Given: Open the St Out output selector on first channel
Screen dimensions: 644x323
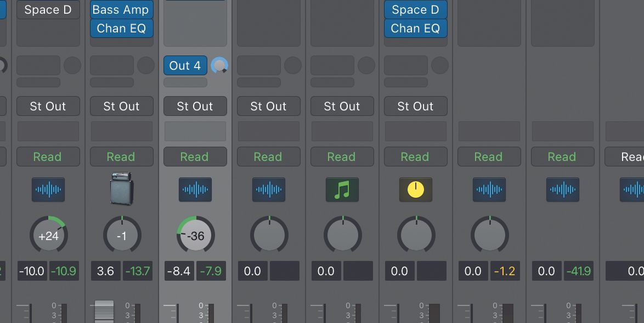Looking at the screenshot, I should pos(48,106).
